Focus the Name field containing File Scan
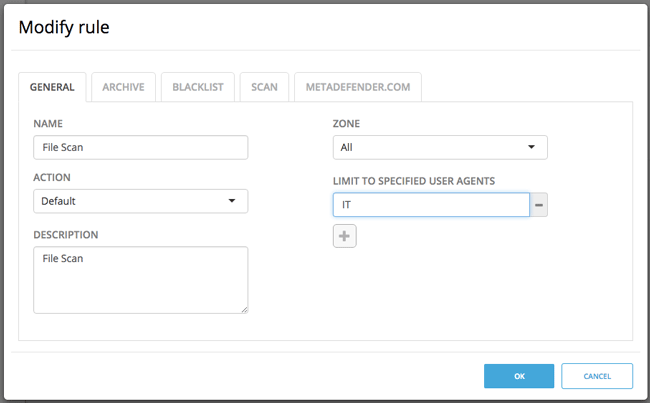The width and height of the screenshot is (650, 403). point(140,148)
